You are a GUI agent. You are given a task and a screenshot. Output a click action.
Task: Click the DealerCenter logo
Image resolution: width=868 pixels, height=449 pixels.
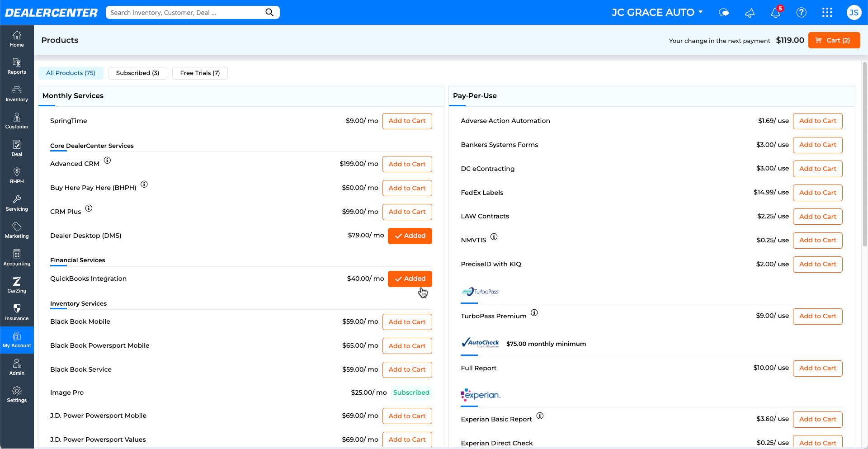tap(51, 13)
